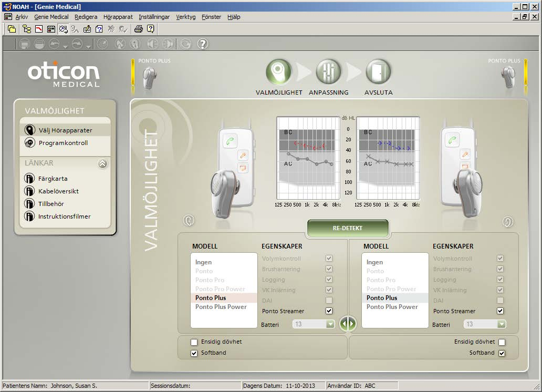Toggle left Volymkontroll checkbox
Image resolution: width=542 pixels, height=392 pixels.
click(x=329, y=259)
